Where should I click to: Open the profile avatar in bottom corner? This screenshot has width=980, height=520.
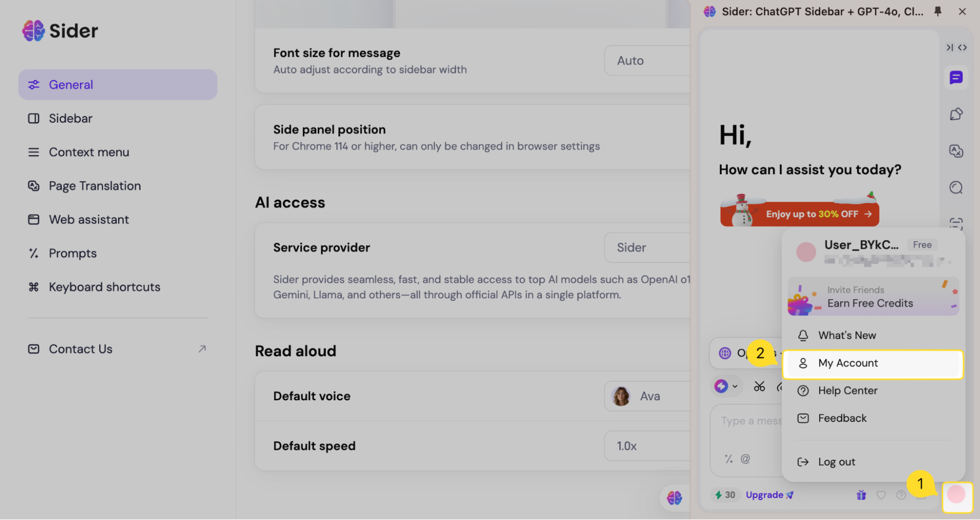click(x=956, y=495)
